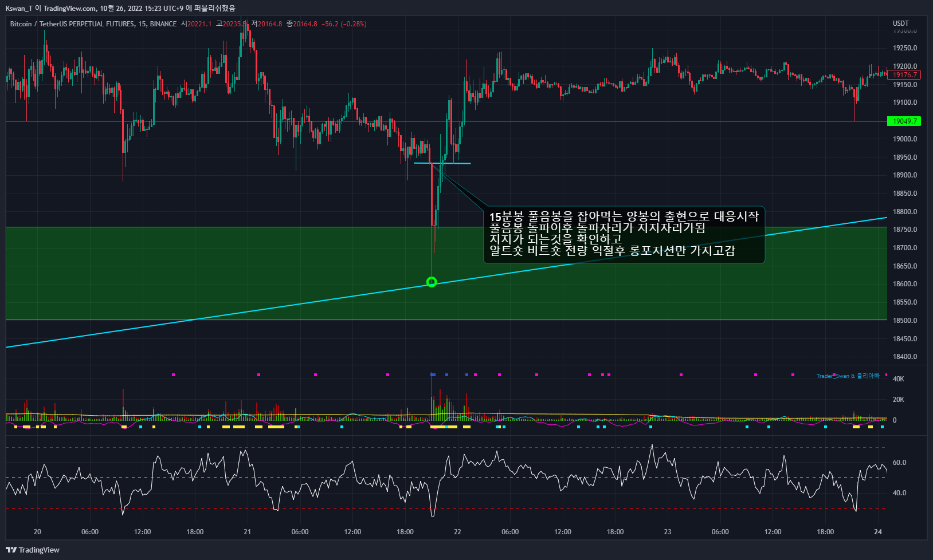This screenshot has height=560, width=933.
Task: Click the price change value −56.2 (−0.28%)
Action: tap(344, 24)
